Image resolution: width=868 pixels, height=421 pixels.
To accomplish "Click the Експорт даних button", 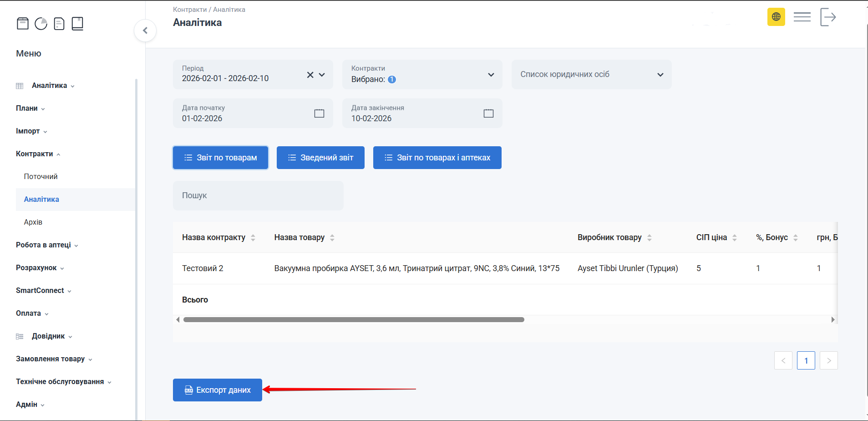I will pos(218,390).
